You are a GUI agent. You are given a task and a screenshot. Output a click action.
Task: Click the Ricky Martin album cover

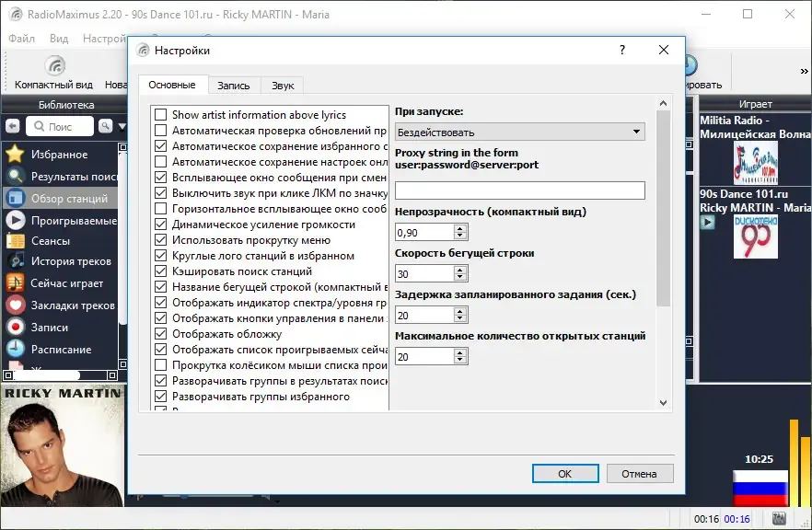click(63, 445)
